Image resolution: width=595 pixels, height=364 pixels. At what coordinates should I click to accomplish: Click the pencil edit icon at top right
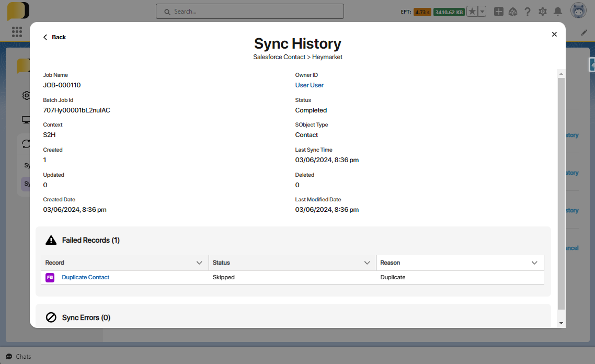[x=584, y=32]
